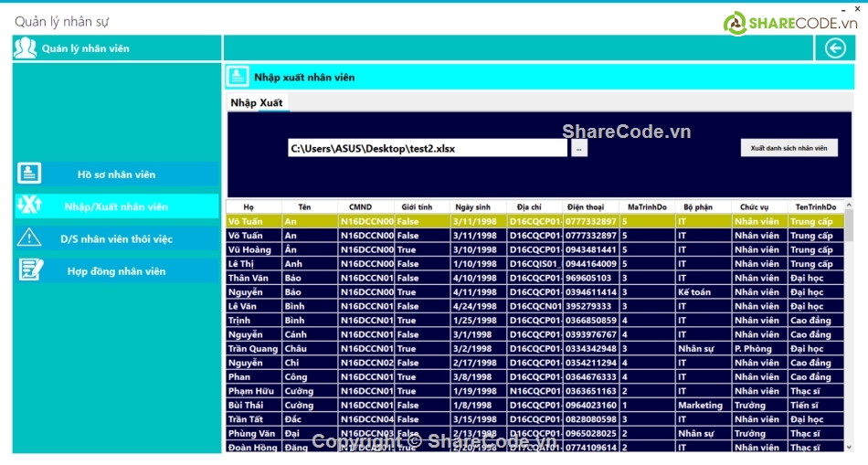Sort by the Họ column header
868x465 pixels.
click(249, 207)
